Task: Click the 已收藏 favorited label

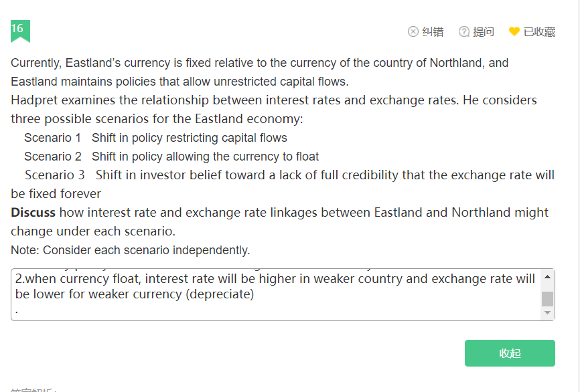Action: 539,31
